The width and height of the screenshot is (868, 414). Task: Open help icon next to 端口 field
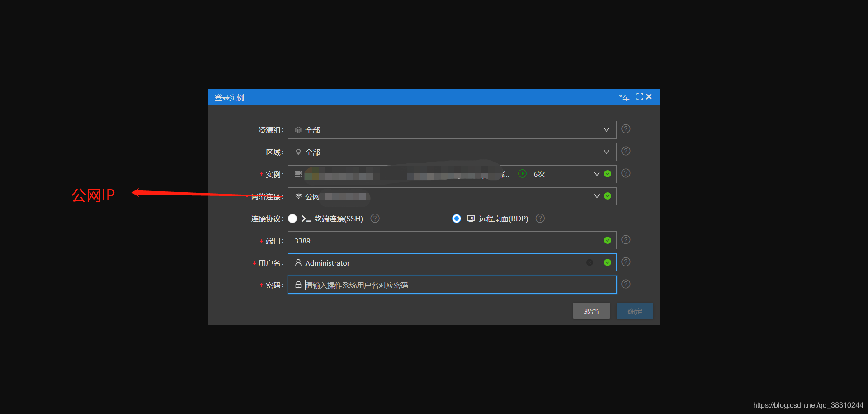point(626,240)
